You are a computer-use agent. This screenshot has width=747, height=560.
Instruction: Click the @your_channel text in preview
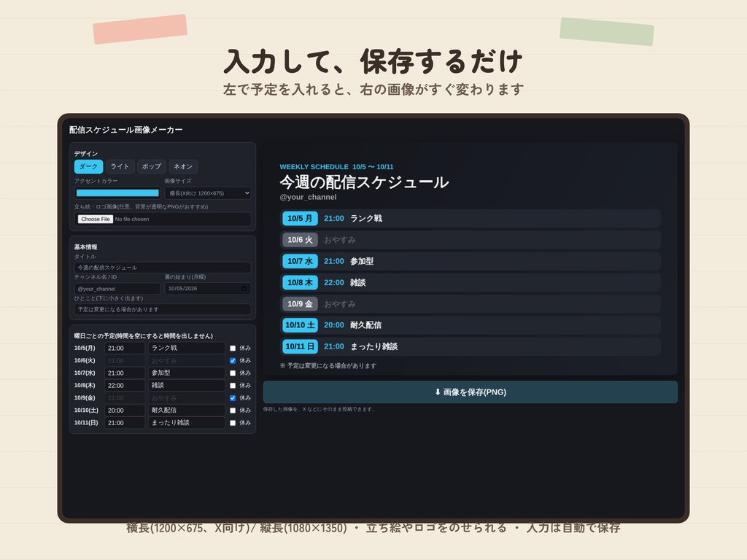coord(308,197)
